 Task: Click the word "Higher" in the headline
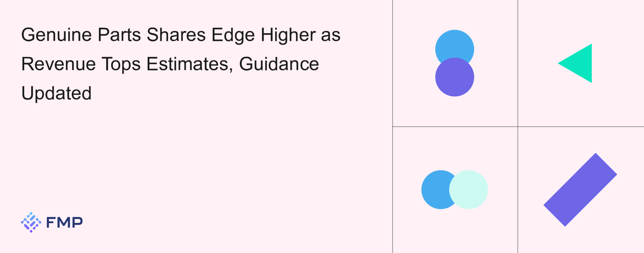tap(288, 35)
